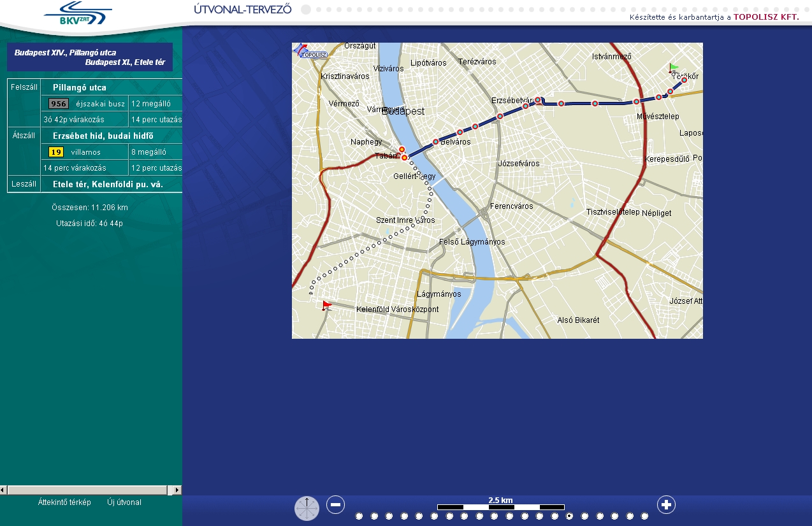The height and width of the screenshot is (526, 812).
Task: Select Etele tér, Kelenföldi pu. destination stop
Action: (x=108, y=185)
